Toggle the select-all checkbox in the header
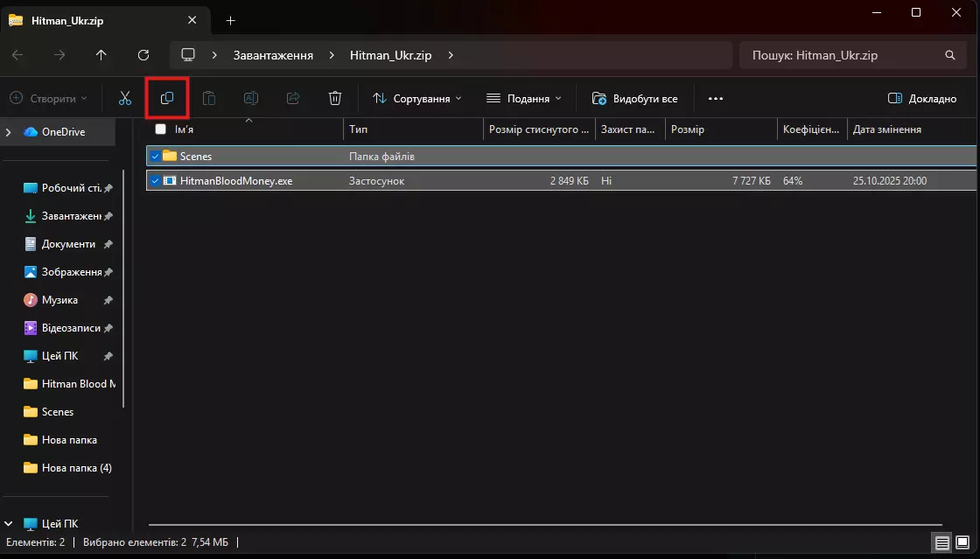Screen dimensions: 980x559 click(x=161, y=129)
